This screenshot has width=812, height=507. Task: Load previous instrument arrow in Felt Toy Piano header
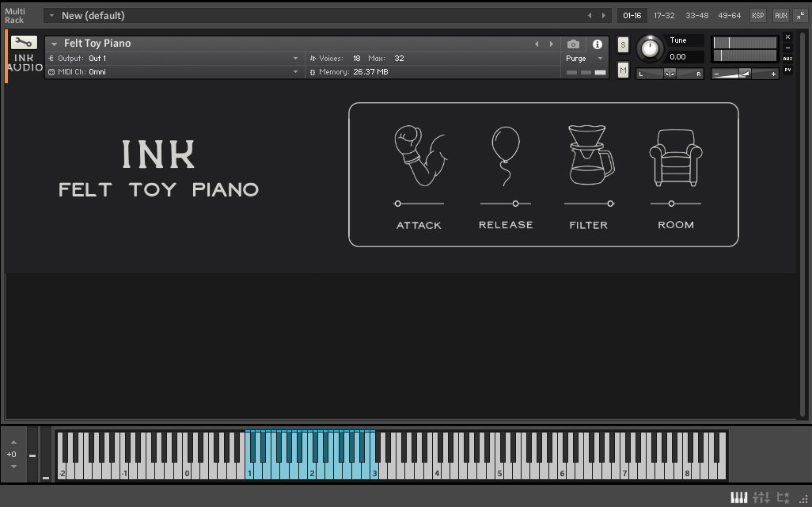pos(537,44)
